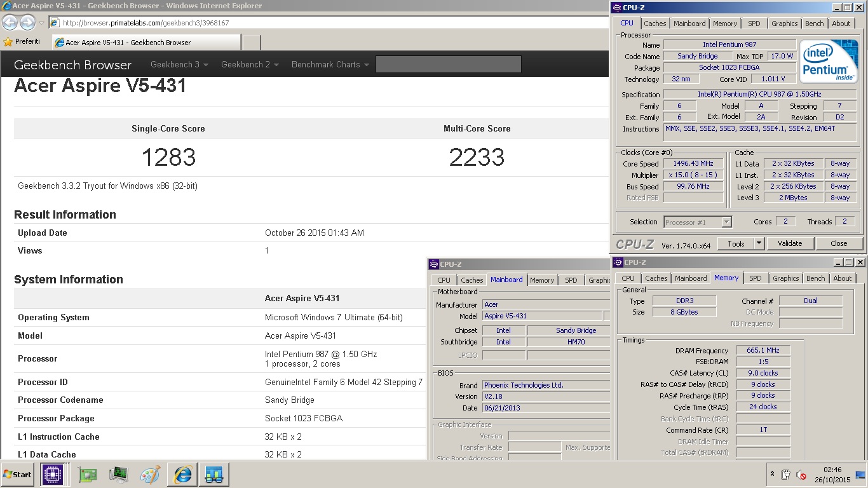The height and width of the screenshot is (488, 868).
Task: Go back in Internet Explorer
Action: [10, 23]
